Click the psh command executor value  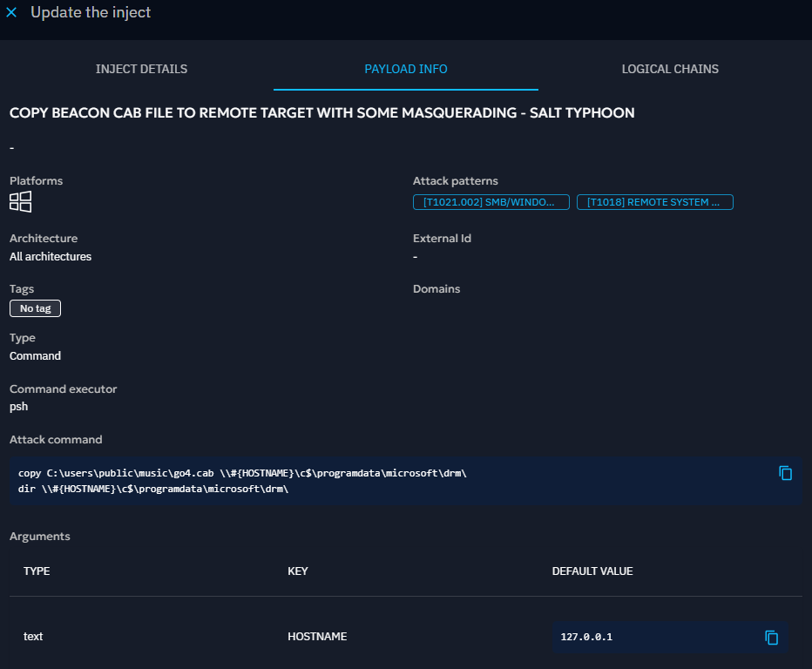tap(18, 407)
